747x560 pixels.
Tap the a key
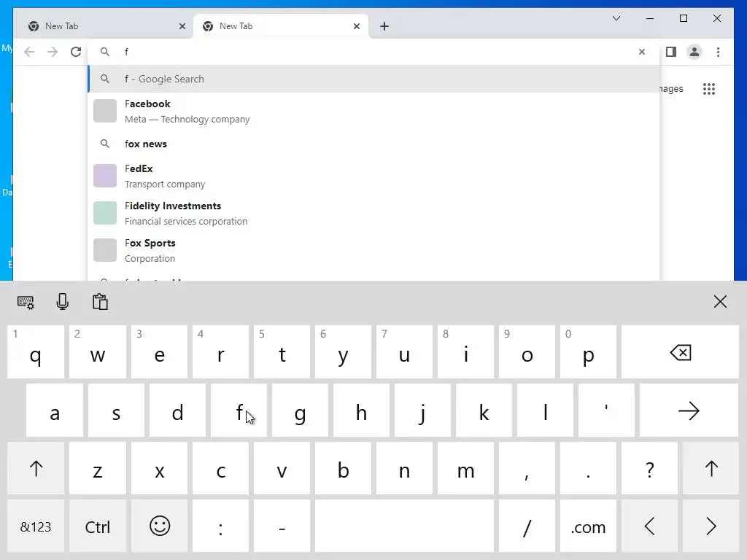[x=55, y=411]
